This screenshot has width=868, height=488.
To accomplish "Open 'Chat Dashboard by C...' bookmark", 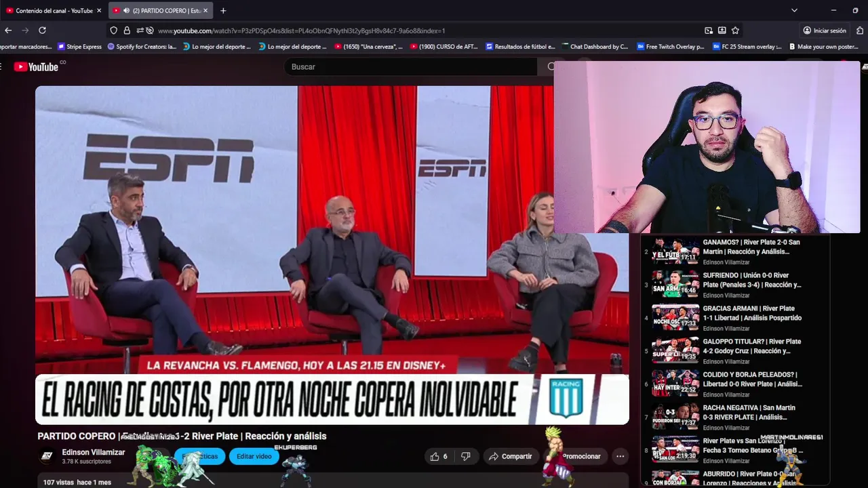I will (595, 47).
